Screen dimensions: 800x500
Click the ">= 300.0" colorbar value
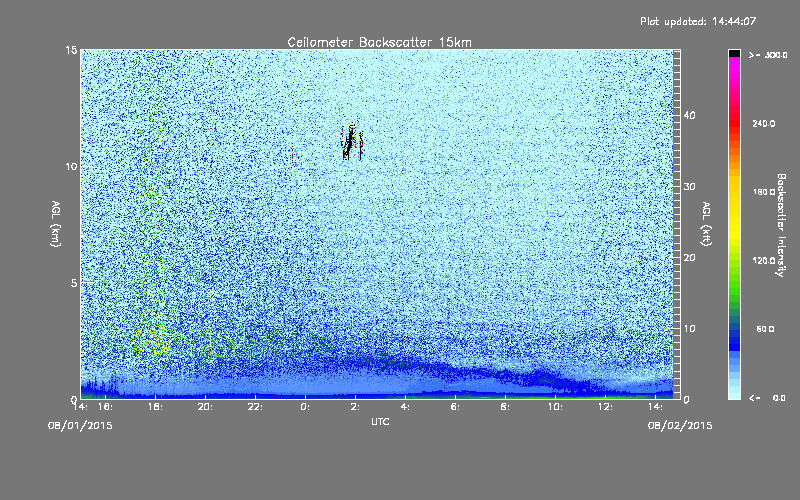pyautogui.click(x=768, y=55)
